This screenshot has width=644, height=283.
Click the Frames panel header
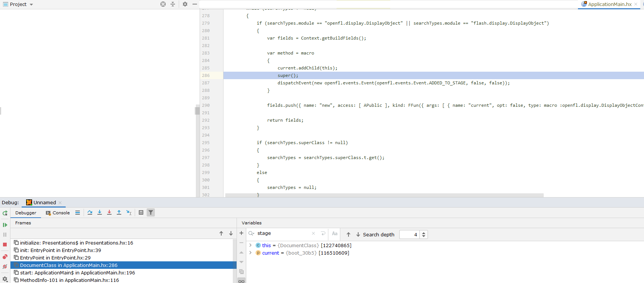[23, 223]
